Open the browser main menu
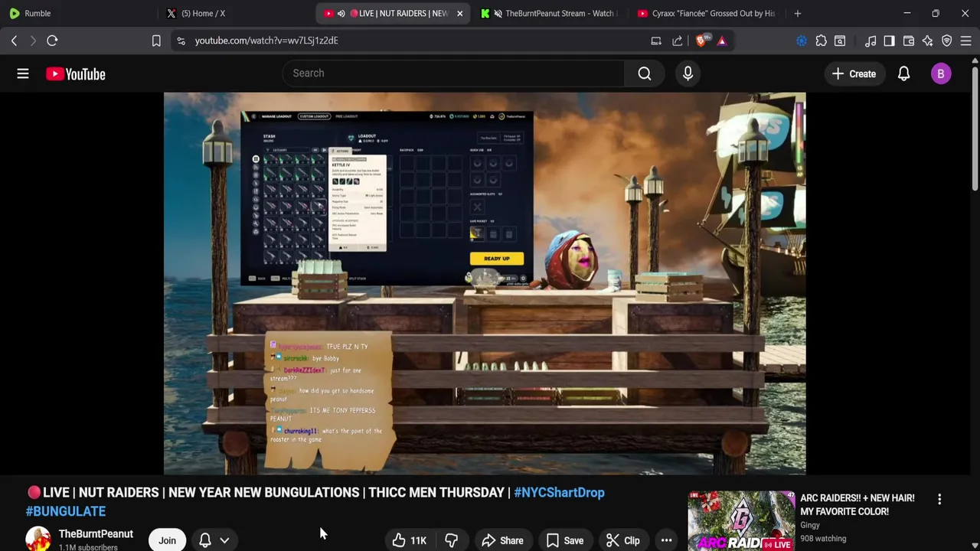Image resolution: width=980 pixels, height=551 pixels. coord(965,41)
